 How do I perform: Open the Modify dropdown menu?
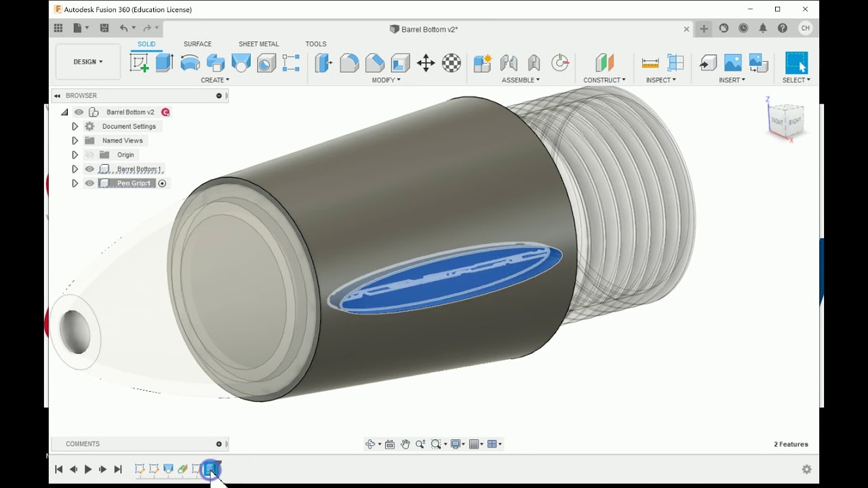tap(386, 80)
